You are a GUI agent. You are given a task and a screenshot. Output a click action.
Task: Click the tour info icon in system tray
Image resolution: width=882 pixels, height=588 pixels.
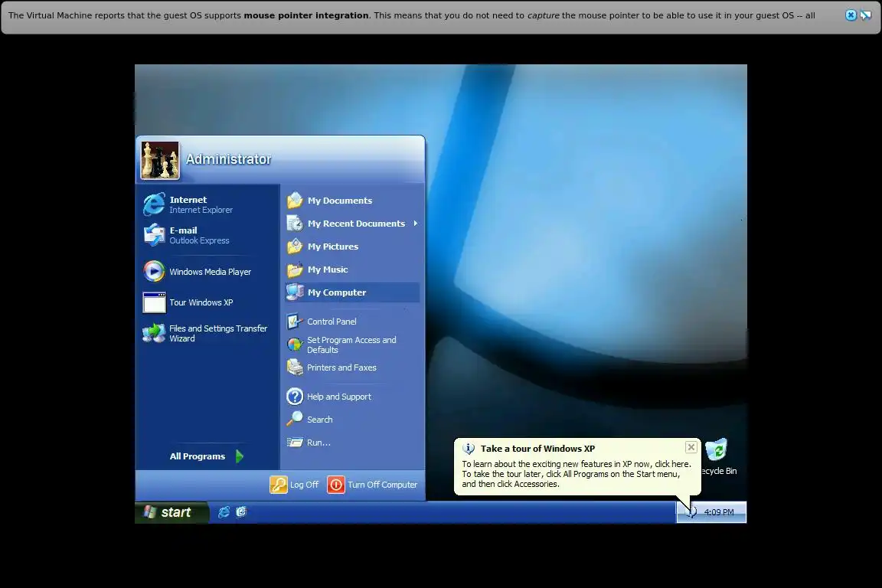(691, 512)
